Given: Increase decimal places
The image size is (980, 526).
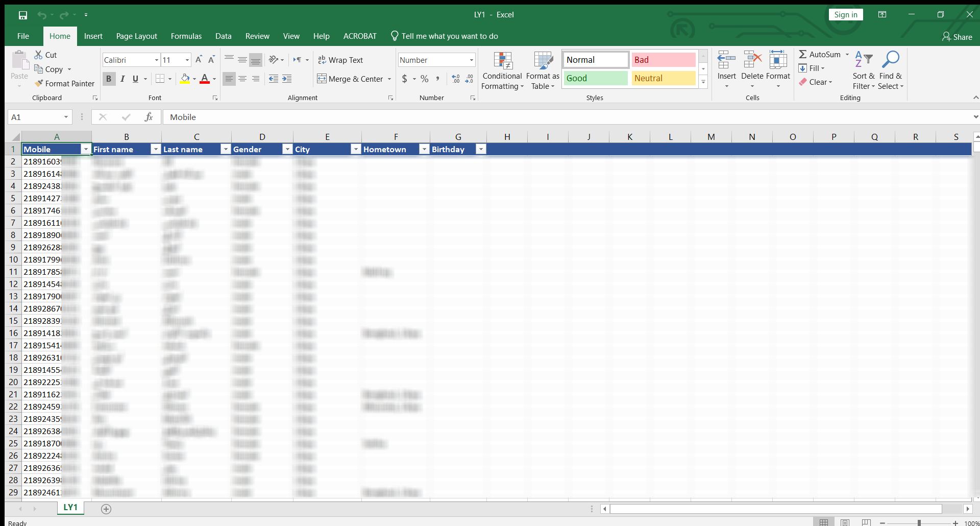Looking at the screenshot, I should pyautogui.click(x=456, y=79).
